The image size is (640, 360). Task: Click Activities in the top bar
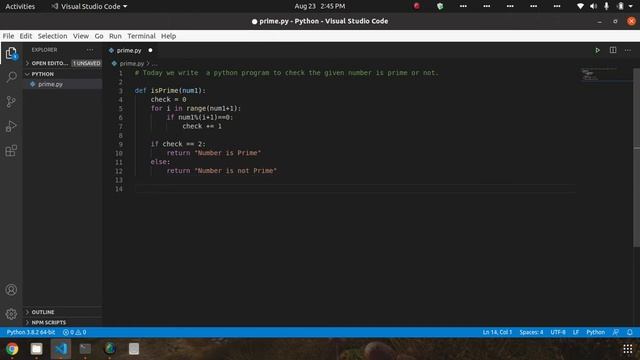[x=20, y=6]
